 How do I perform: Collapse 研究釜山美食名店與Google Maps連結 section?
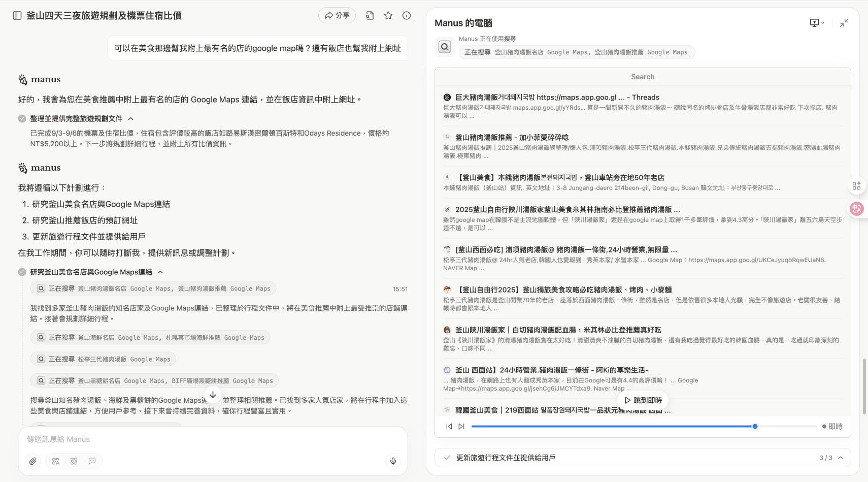[x=160, y=272]
